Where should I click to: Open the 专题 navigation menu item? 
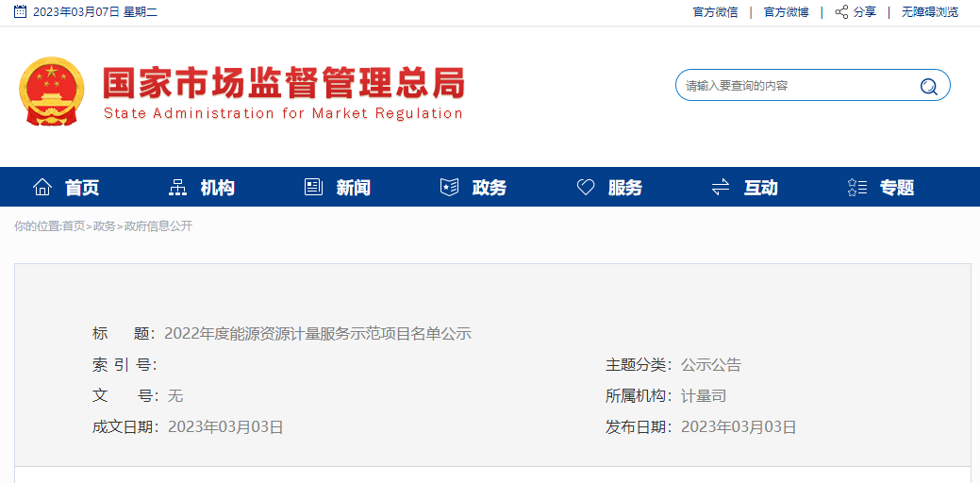[897, 188]
